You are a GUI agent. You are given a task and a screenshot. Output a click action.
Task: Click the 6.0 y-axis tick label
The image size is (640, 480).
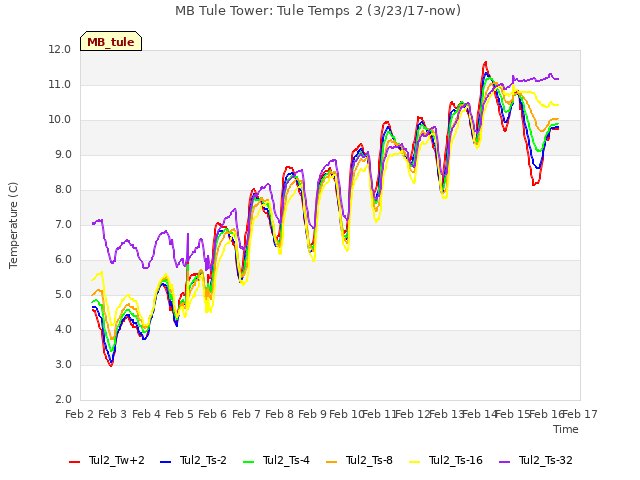click(62, 260)
